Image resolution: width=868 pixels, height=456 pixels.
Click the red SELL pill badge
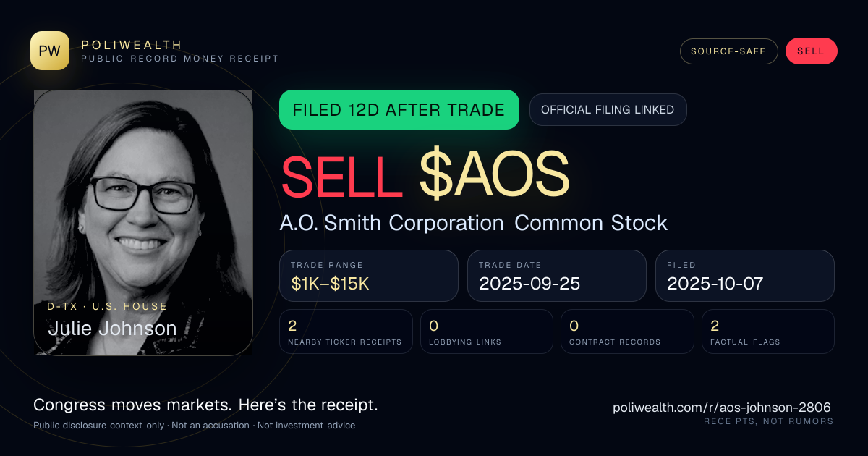(x=811, y=51)
